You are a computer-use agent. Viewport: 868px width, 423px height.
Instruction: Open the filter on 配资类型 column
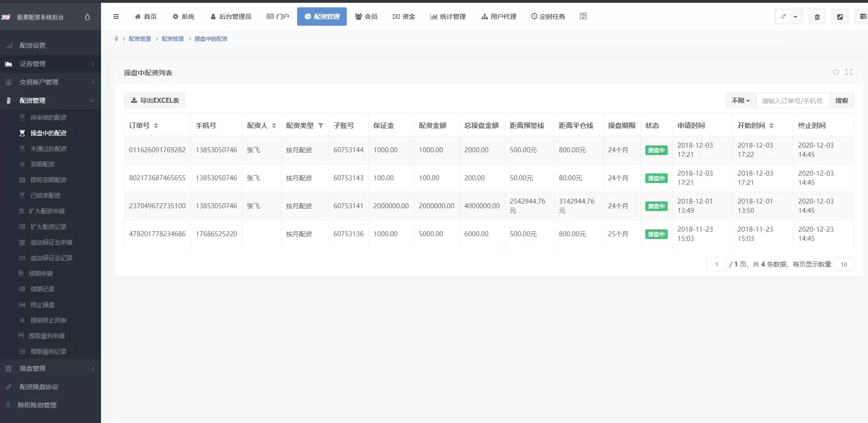[321, 125]
